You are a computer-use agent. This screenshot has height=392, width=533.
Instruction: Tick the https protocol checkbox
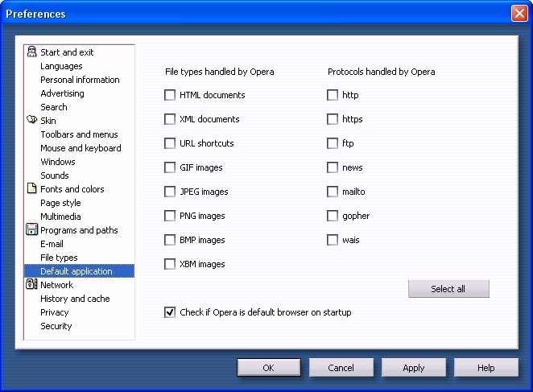click(332, 119)
